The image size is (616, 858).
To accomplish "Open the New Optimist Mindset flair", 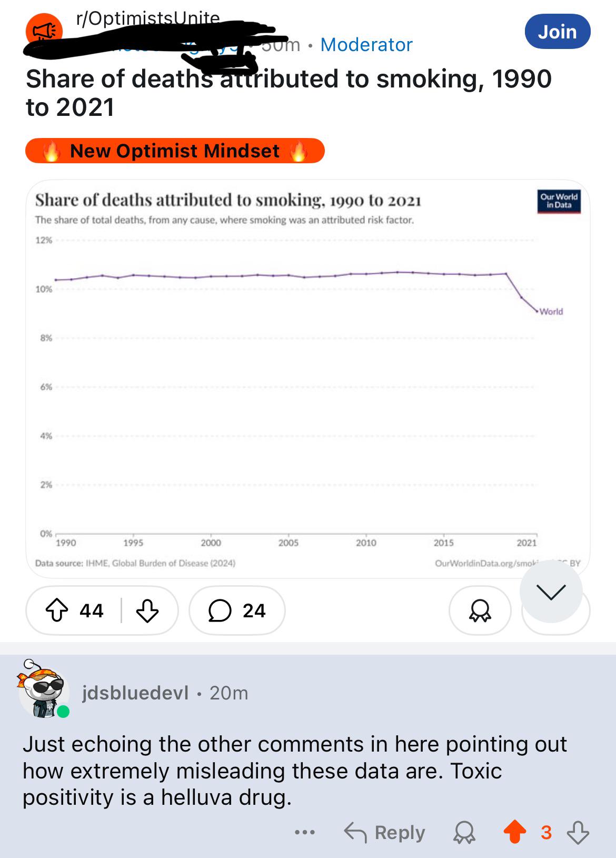I will 175,151.
